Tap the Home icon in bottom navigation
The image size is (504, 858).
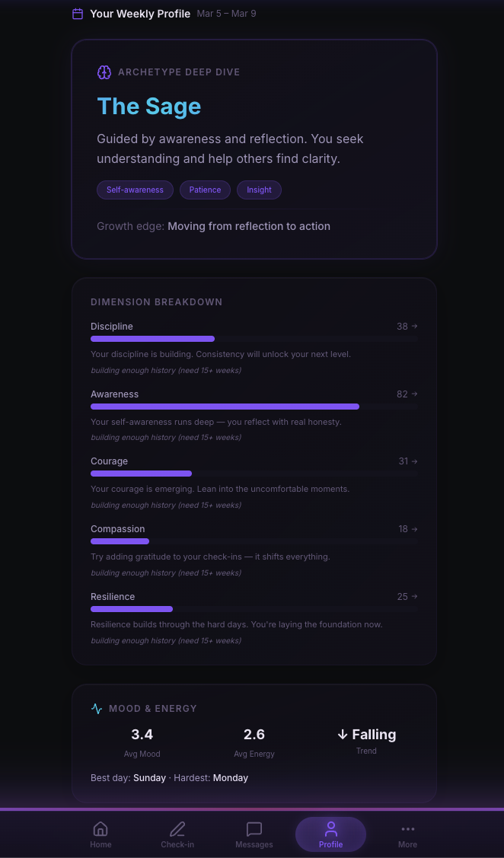[x=100, y=829]
